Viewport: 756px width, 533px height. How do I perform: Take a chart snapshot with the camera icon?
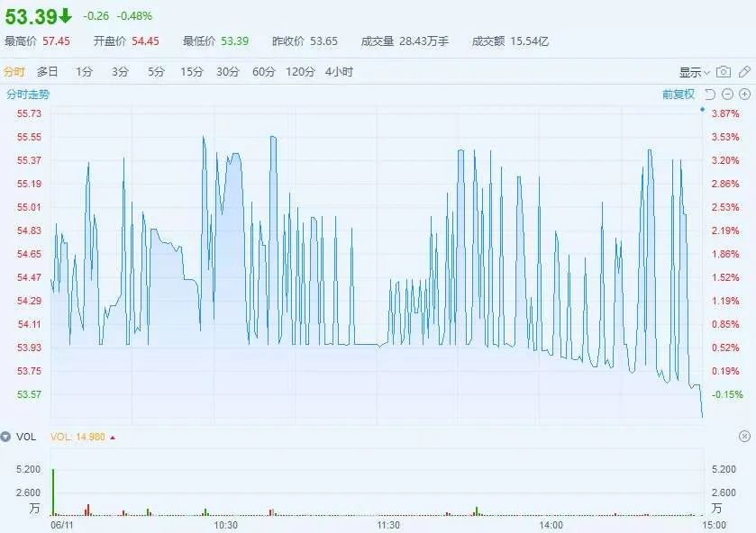click(x=723, y=71)
